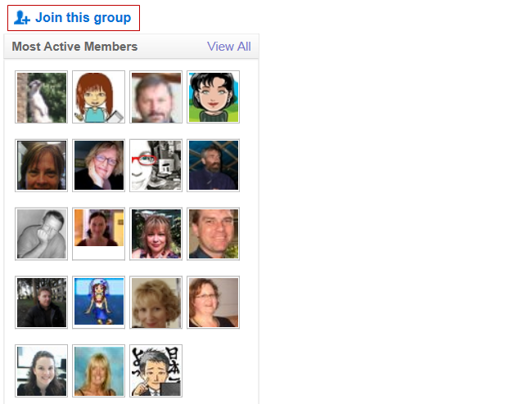This screenshot has width=532, height=404.
Task: Open the View All members link
Action: (x=229, y=47)
